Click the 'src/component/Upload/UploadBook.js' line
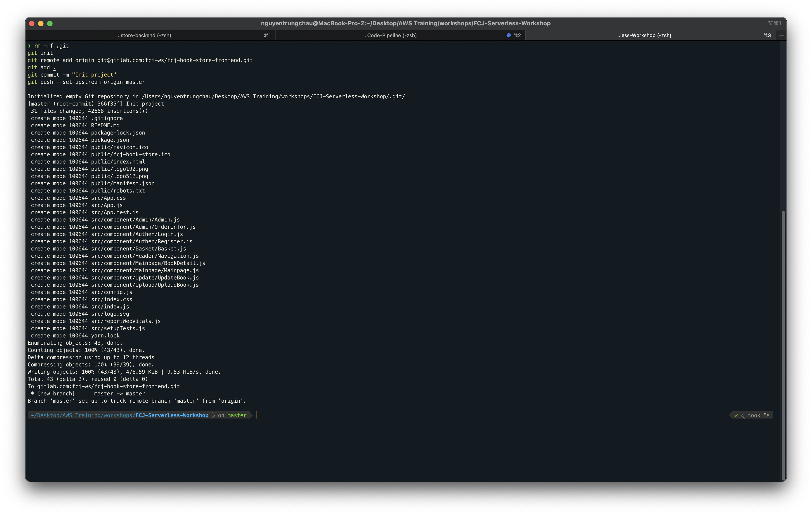This screenshot has width=812, height=515. click(115, 285)
